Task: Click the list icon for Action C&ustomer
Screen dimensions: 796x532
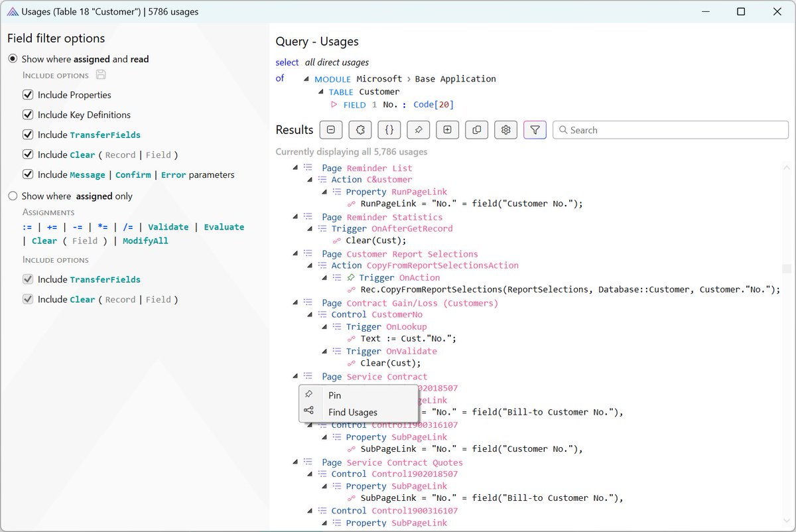Action: [322, 179]
